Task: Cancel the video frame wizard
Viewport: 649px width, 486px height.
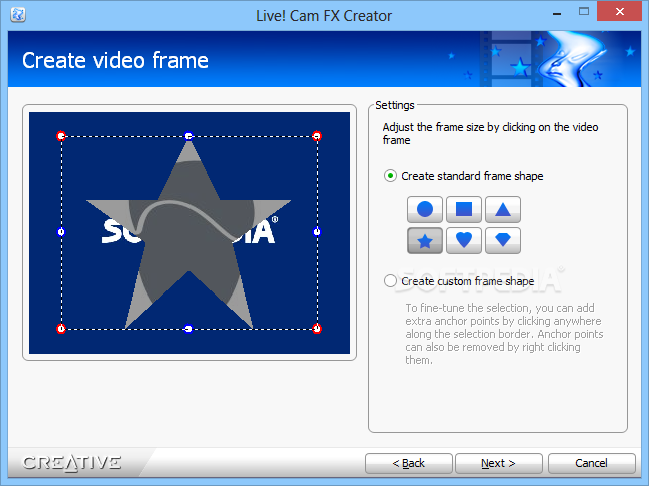Action: 591,463
